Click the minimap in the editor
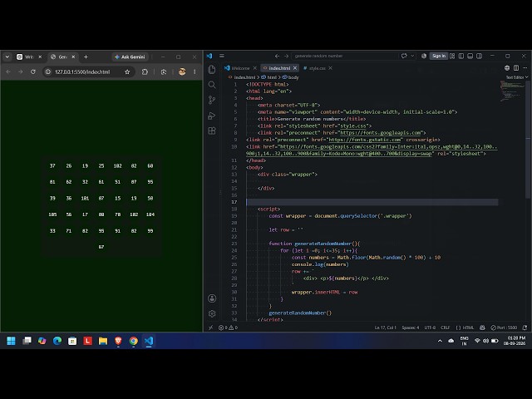Image resolution: width=532 pixels, height=399 pixels. (512, 91)
